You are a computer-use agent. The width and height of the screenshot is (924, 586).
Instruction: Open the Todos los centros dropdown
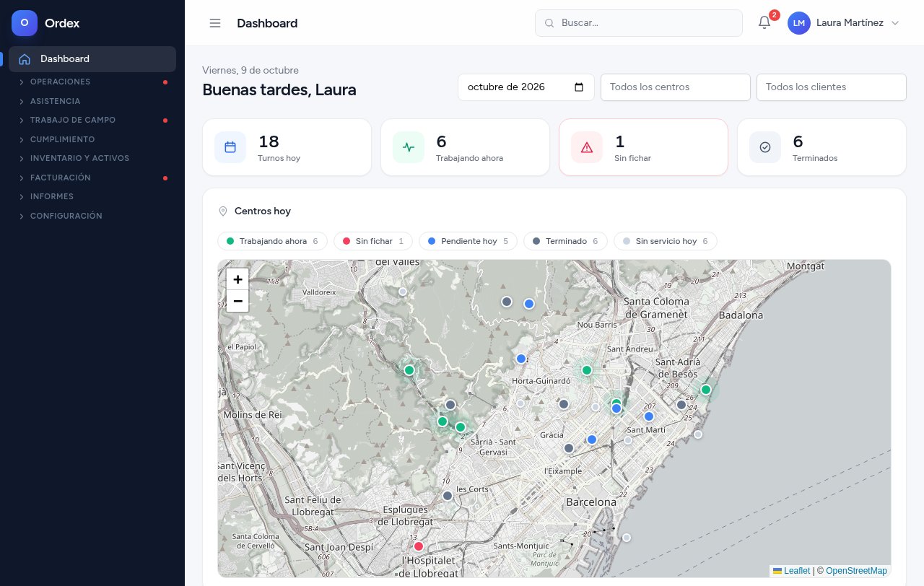click(676, 87)
